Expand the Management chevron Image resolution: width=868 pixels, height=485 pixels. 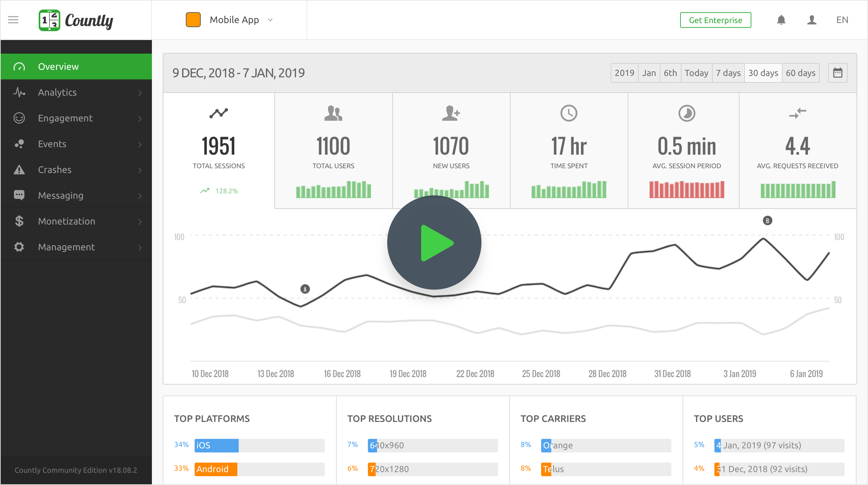(x=140, y=247)
